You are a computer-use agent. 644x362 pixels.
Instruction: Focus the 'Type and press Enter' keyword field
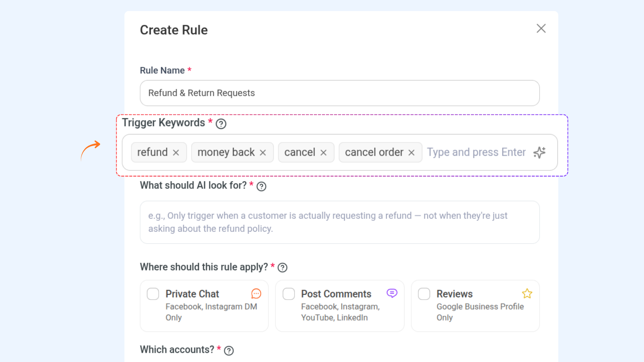(x=476, y=153)
